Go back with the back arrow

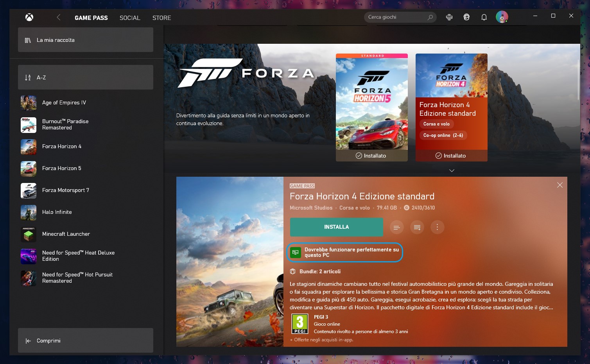[59, 17]
